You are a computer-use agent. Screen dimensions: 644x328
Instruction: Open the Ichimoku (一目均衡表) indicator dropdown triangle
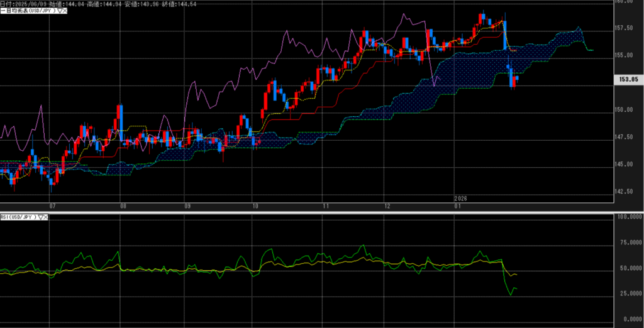pyautogui.click(x=60, y=11)
